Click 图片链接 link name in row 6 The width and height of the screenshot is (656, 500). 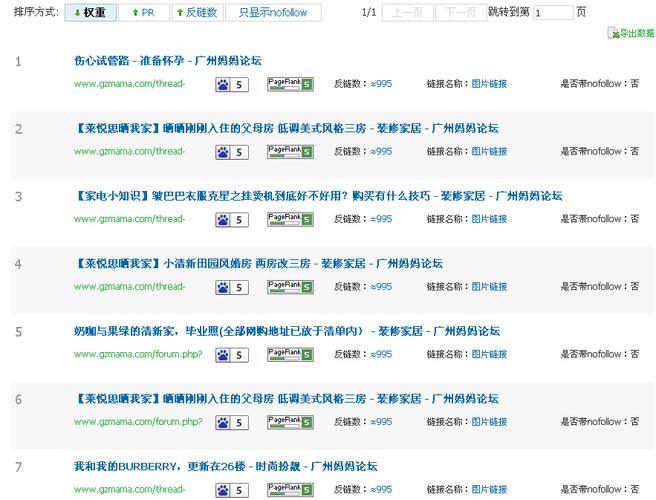(x=489, y=422)
